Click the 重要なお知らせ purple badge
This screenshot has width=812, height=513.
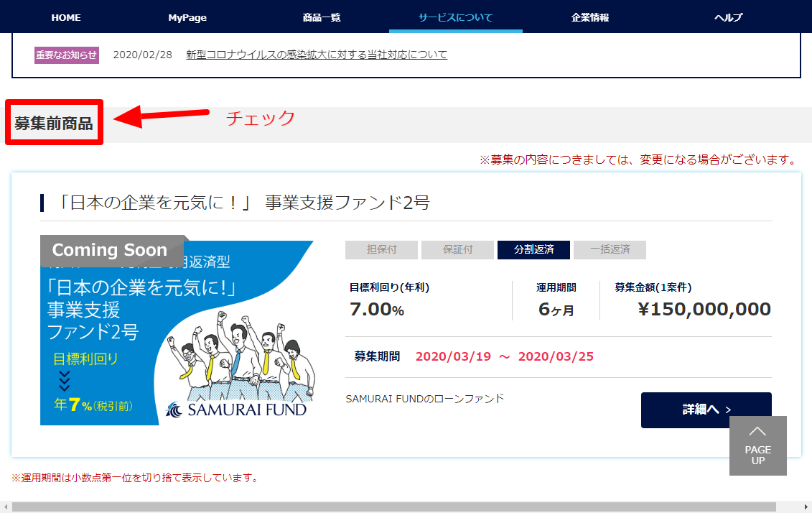(x=67, y=55)
